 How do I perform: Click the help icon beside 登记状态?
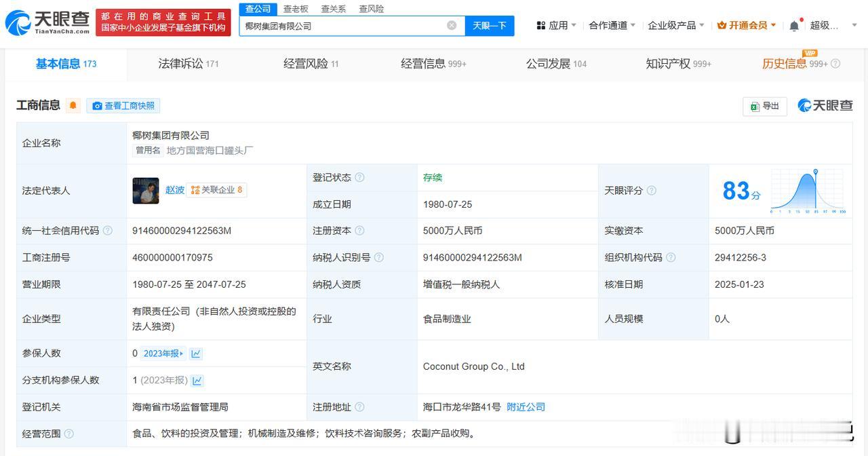[x=359, y=177]
